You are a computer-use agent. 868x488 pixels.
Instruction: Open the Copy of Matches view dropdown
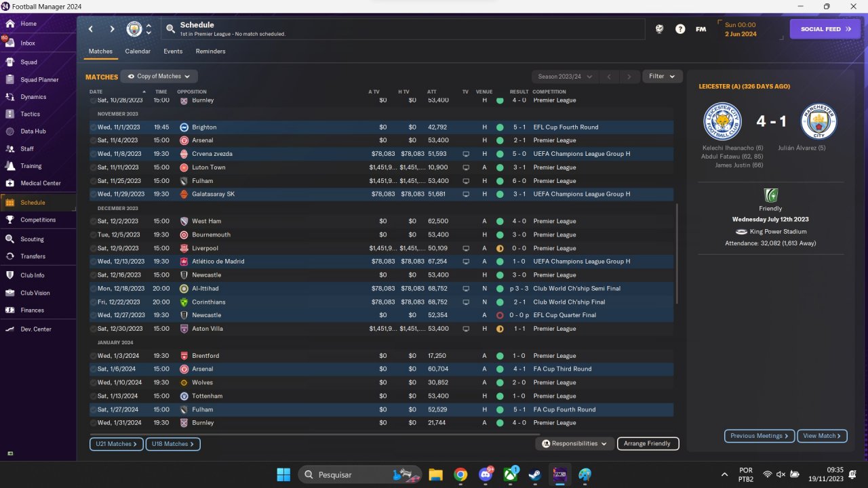coord(159,77)
